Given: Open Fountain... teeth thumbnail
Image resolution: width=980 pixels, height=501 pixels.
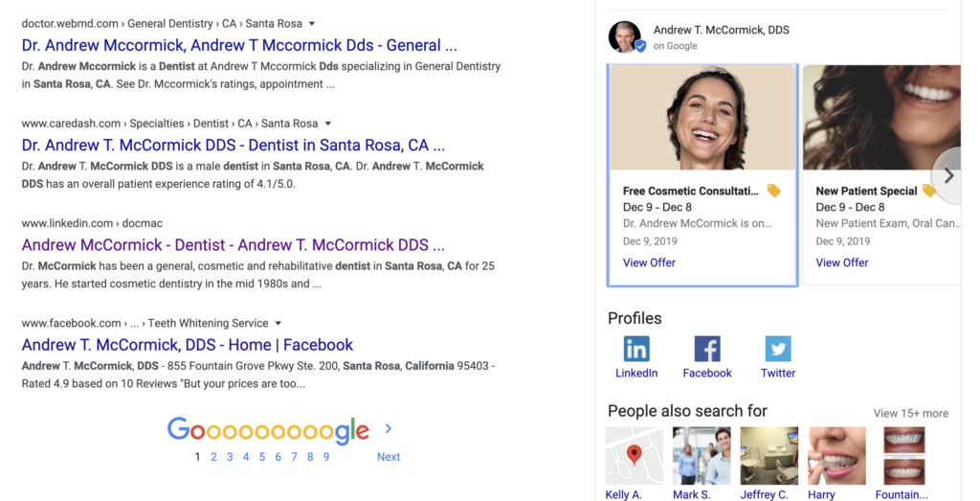Looking at the screenshot, I should (x=904, y=456).
